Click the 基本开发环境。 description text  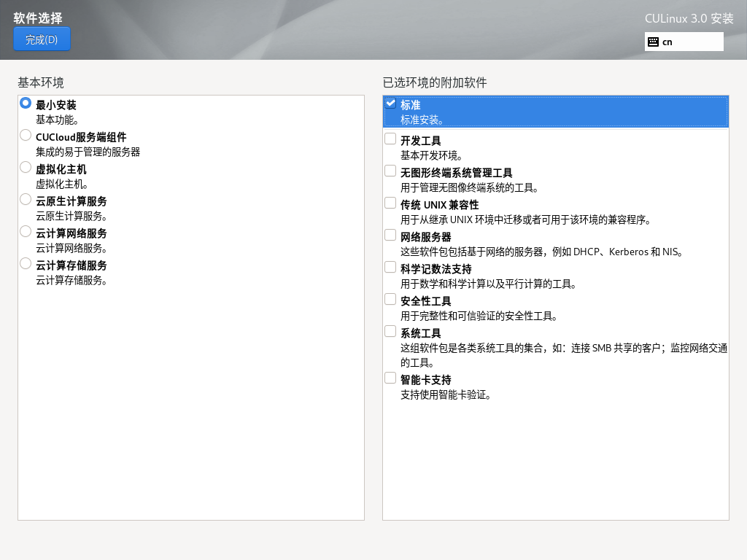tap(432, 155)
